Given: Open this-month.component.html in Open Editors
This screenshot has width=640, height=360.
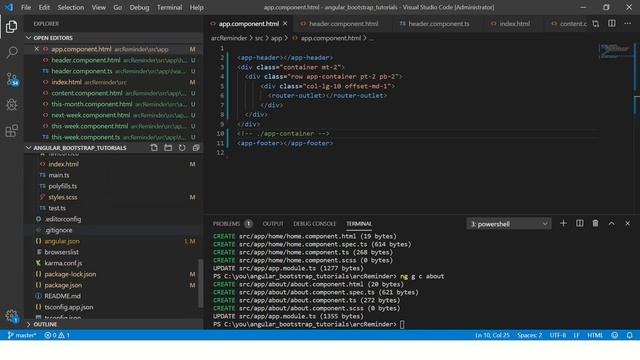Looking at the screenshot, I should point(113,104).
